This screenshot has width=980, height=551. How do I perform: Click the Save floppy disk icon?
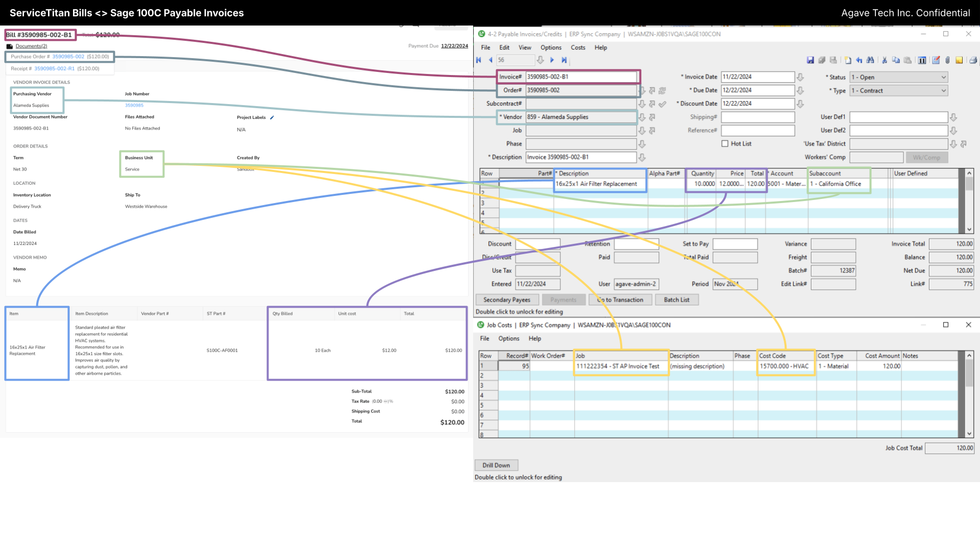coord(810,60)
